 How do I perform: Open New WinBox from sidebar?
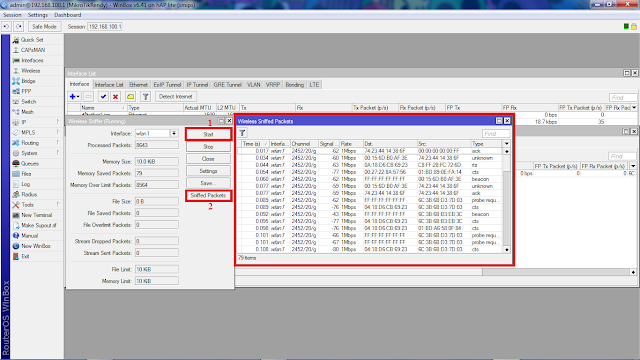click(x=36, y=246)
